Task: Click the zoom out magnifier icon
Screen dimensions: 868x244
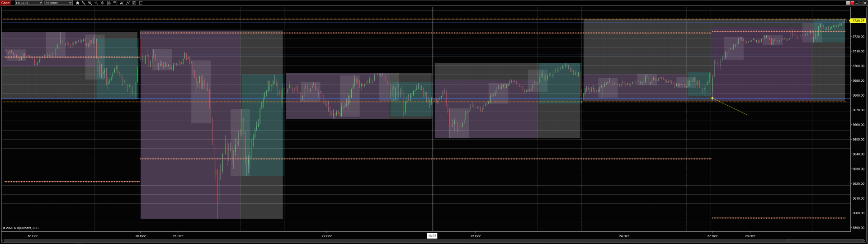Action: pos(96,3)
